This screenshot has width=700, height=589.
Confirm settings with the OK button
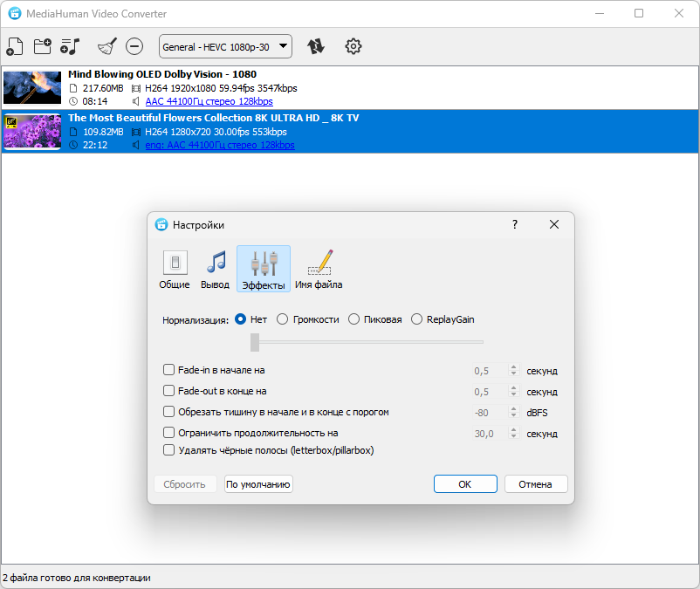point(465,484)
